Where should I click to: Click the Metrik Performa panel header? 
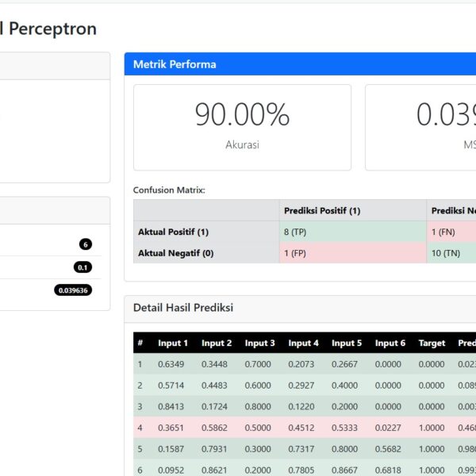pyautogui.click(x=300, y=64)
